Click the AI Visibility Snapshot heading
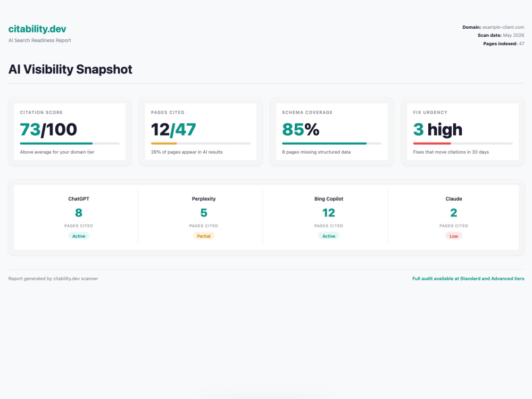The height and width of the screenshot is (399, 532). pos(70,69)
